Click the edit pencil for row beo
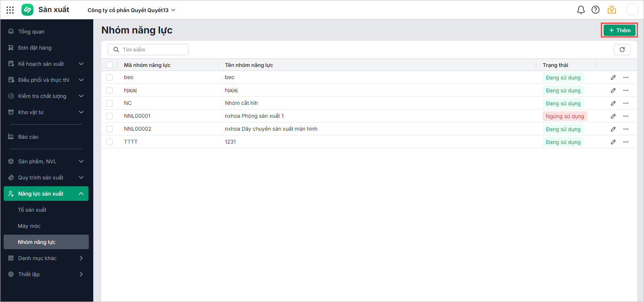Image resolution: width=644 pixels, height=302 pixels. (x=613, y=77)
